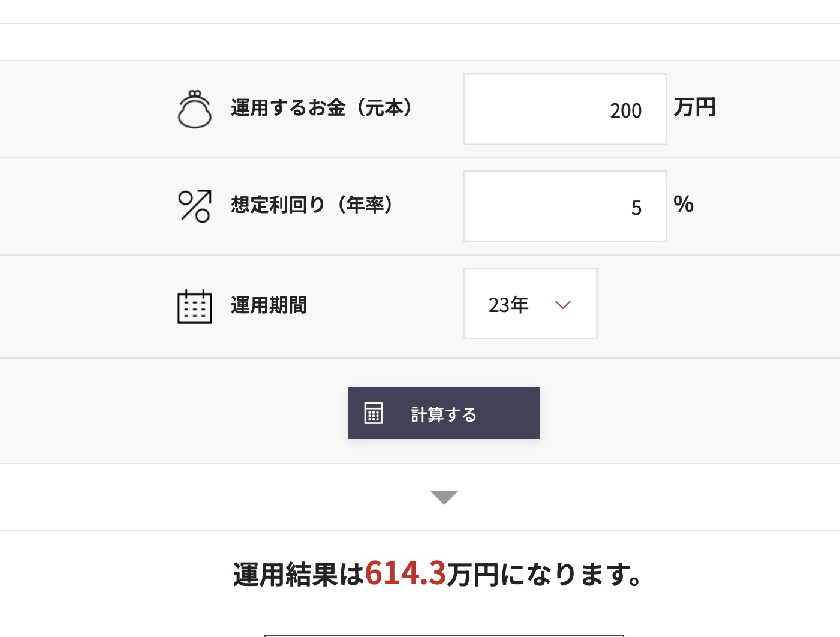Click the 運用するお金（元本） label
The height and width of the screenshot is (637, 840).
click(x=323, y=108)
